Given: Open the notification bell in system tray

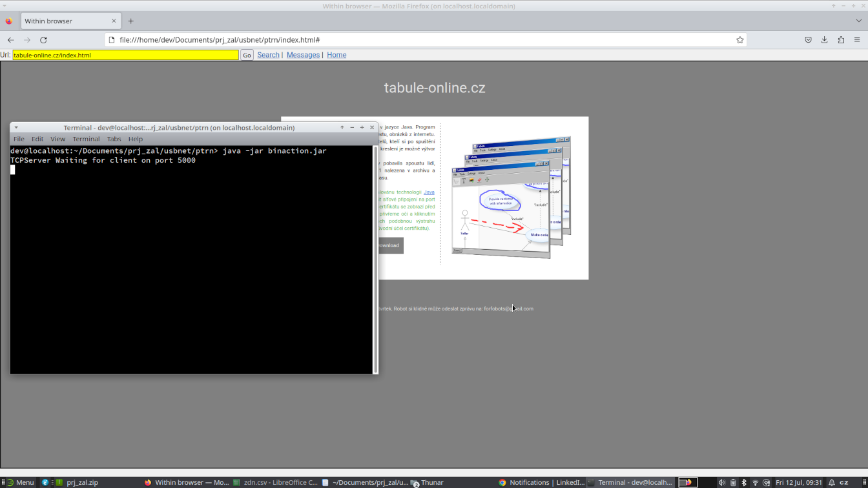Looking at the screenshot, I should [x=831, y=482].
